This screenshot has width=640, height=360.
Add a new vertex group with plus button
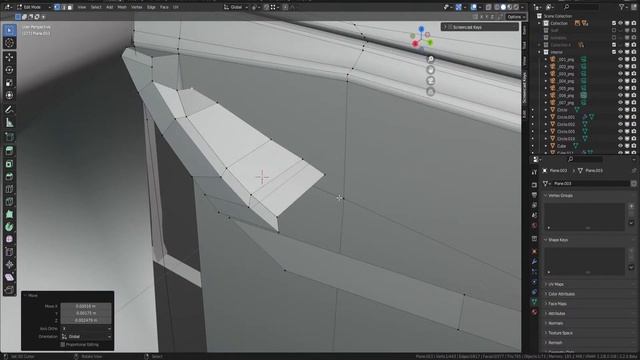click(631, 206)
